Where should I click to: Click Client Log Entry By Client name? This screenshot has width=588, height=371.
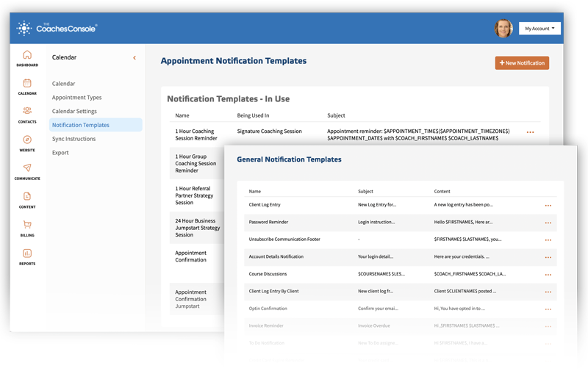click(273, 291)
